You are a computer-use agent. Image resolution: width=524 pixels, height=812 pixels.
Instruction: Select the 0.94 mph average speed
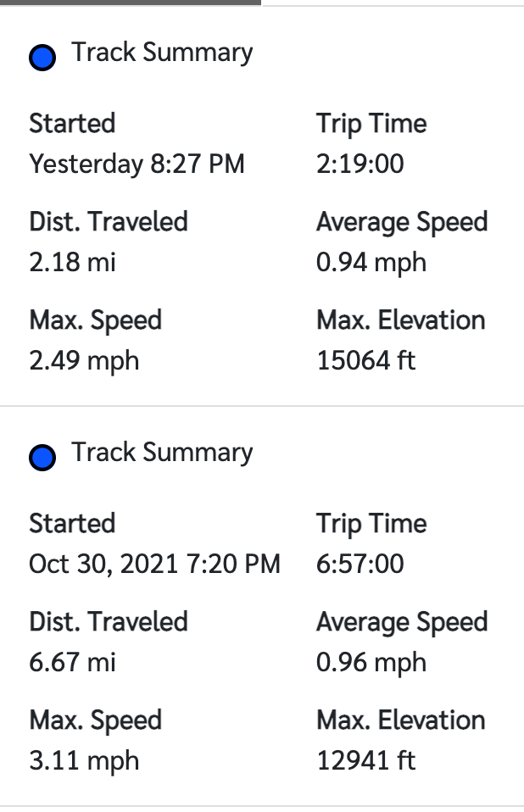tap(371, 262)
